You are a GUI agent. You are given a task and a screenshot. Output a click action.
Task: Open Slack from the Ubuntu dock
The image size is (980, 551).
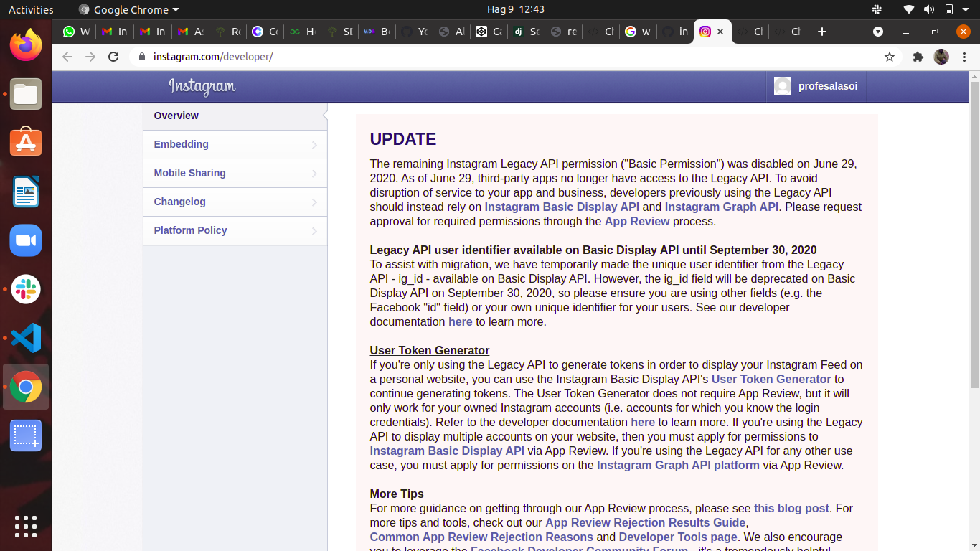[x=26, y=289]
